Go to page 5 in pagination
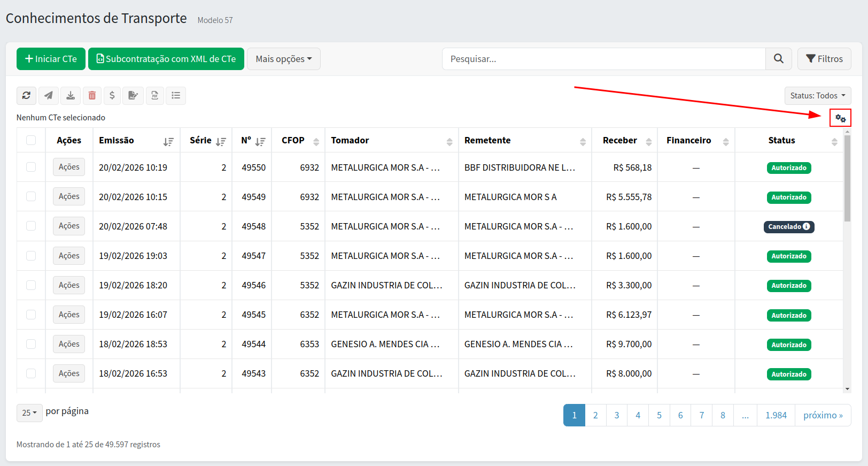Screen dimensions: 868x466 (x=659, y=415)
